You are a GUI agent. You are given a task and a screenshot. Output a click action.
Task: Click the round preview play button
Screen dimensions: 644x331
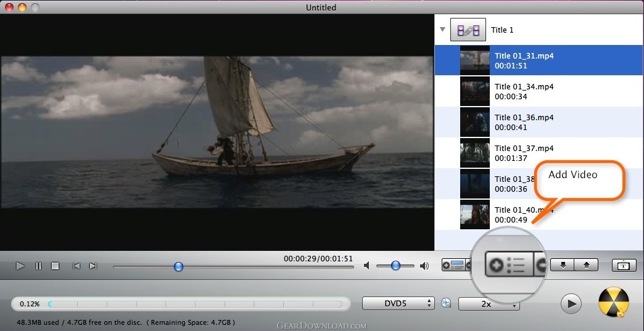click(x=571, y=304)
